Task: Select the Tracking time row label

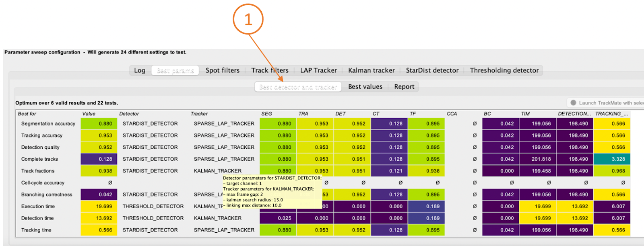Action: click(36, 230)
